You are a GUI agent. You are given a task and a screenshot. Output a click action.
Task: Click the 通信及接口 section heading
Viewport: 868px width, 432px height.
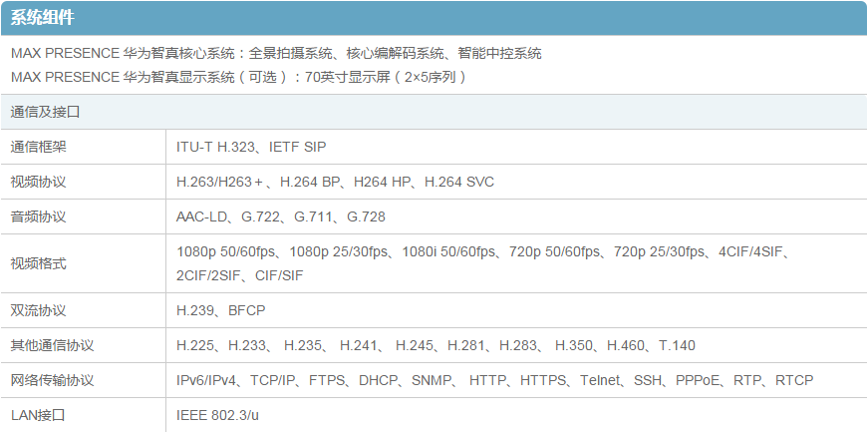(45, 112)
